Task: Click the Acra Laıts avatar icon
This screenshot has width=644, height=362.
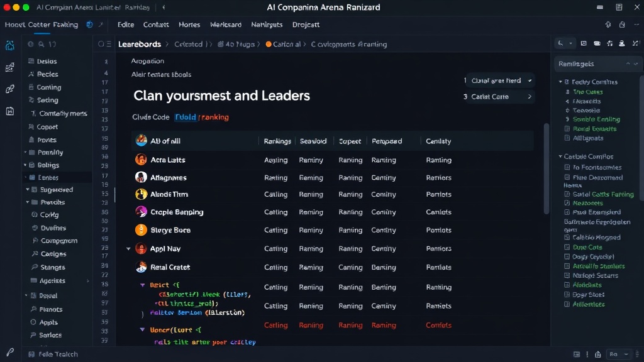Action: (x=141, y=160)
